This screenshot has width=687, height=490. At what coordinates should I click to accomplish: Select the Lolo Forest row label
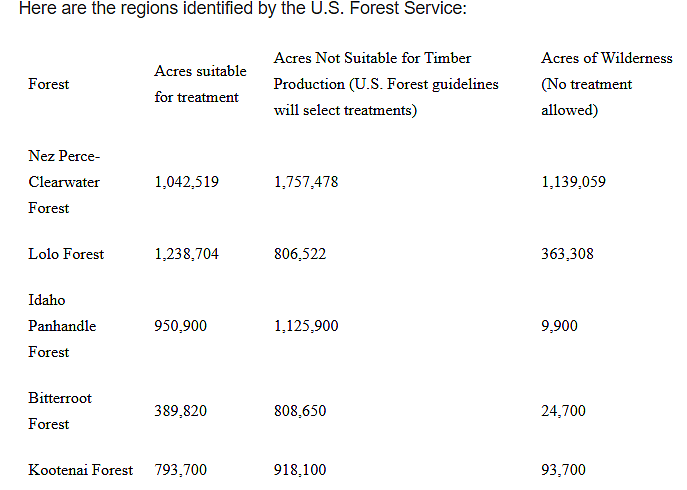pyautogui.click(x=66, y=254)
